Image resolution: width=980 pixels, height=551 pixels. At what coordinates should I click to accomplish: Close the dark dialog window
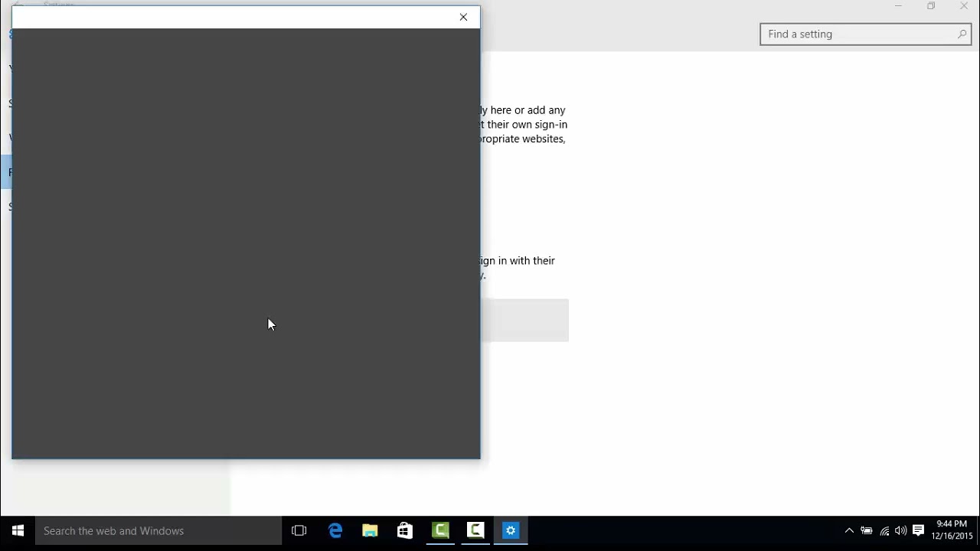tap(463, 17)
